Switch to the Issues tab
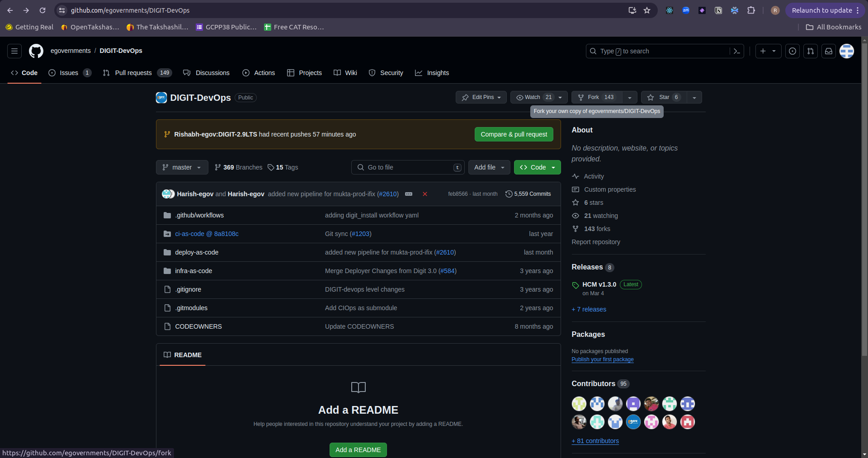The height and width of the screenshot is (458, 868). click(70, 73)
